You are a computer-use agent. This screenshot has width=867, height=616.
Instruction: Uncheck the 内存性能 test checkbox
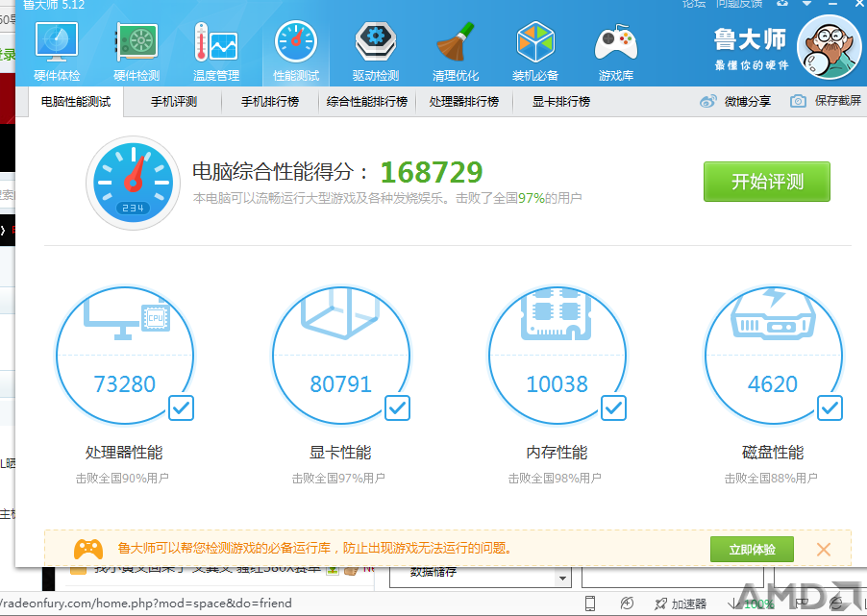click(614, 408)
